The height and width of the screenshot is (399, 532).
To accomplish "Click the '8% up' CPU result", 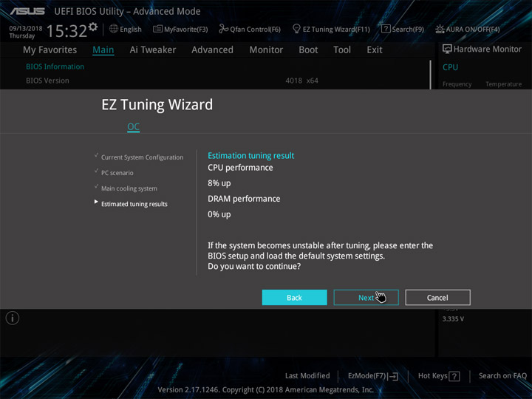I will click(x=219, y=183).
